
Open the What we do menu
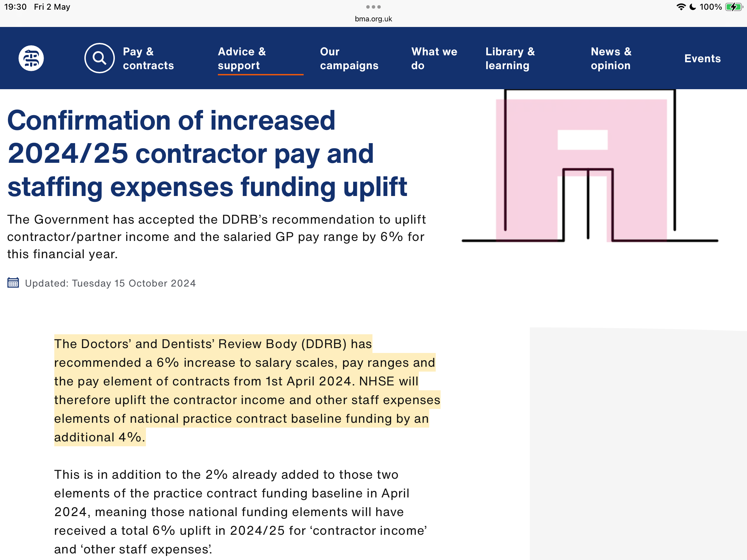(434, 58)
